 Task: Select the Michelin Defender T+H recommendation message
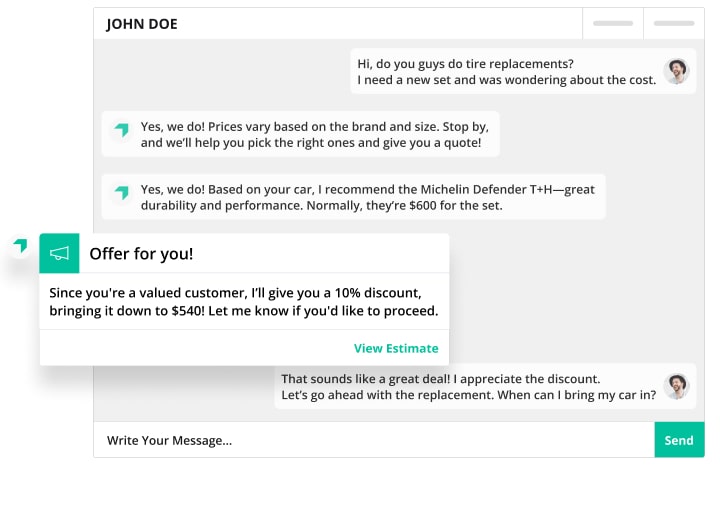(x=366, y=197)
